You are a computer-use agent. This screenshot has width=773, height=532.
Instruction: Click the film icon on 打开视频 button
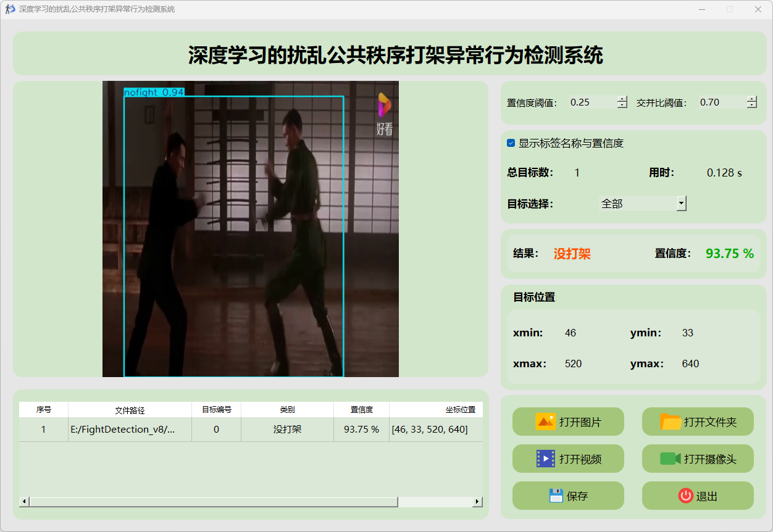(546, 459)
